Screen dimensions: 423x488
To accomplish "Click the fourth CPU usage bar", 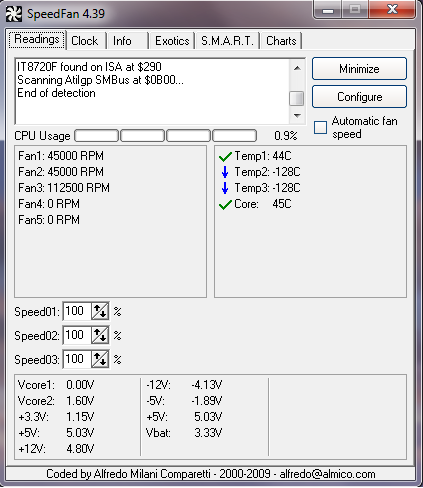I will point(235,136).
